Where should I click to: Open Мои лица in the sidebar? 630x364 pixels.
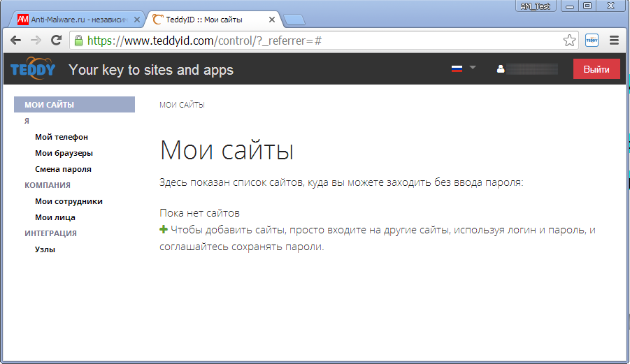point(55,217)
